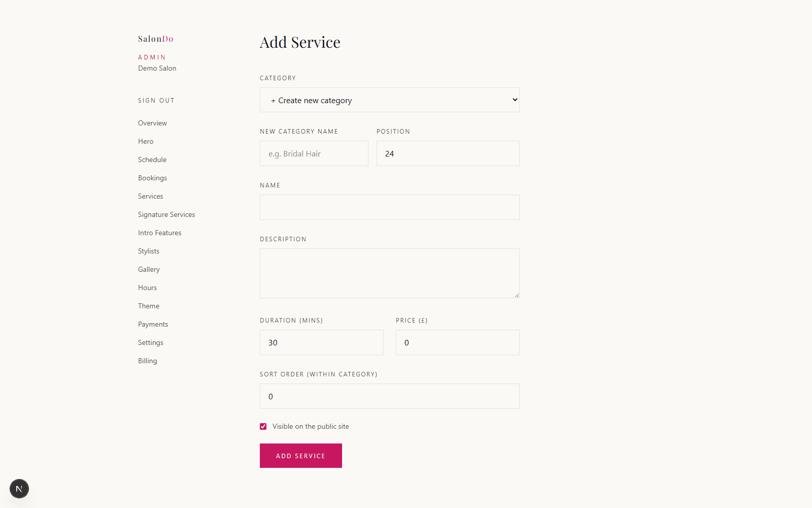Focus the service Name input
Image resolution: width=812 pixels, height=508 pixels.
[390, 207]
